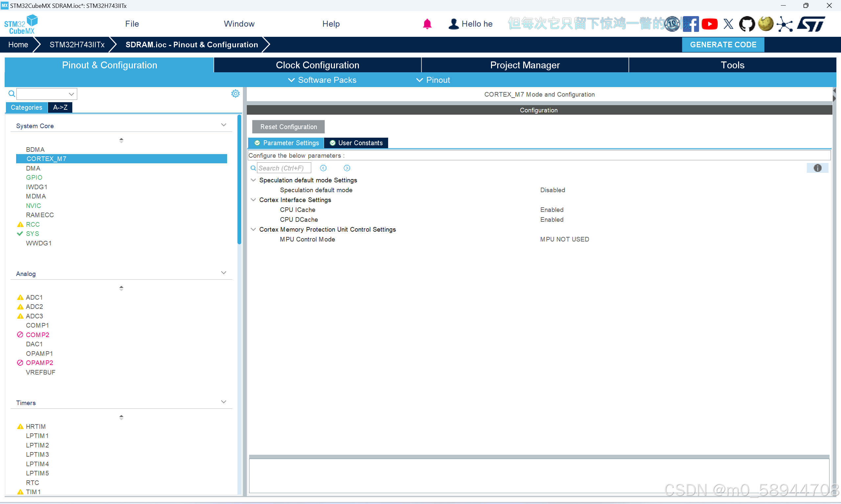This screenshot has width=841, height=504.
Task: Open the peripheral search dropdown
Action: (71, 94)
